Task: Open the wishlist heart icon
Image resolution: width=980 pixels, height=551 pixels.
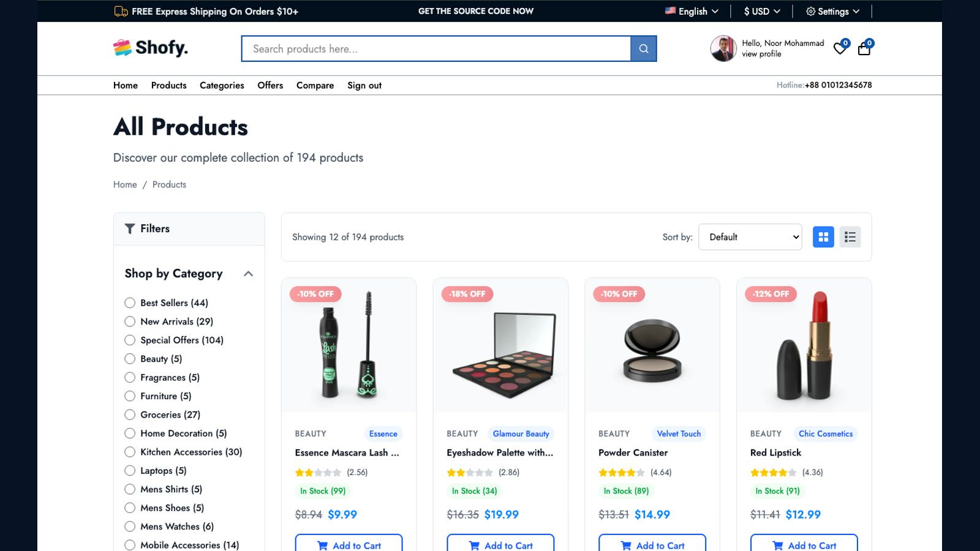Action: pyautogui.click(x=840, y=48)
